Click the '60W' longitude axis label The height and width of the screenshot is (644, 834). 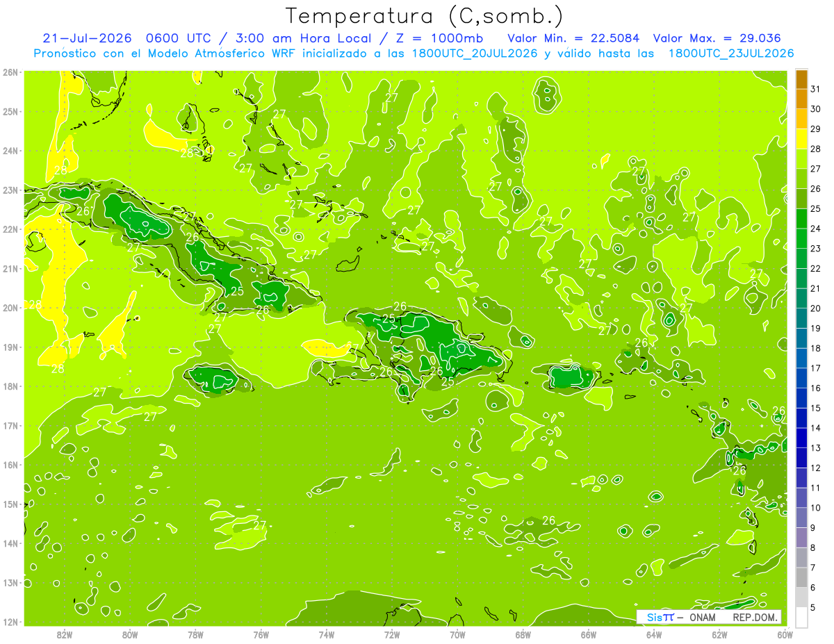point(785,634)
